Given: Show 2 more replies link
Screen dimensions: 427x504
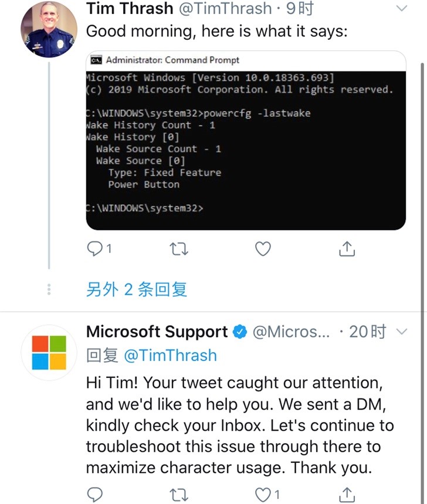Looking at the screenshot, I should (136, 290).
